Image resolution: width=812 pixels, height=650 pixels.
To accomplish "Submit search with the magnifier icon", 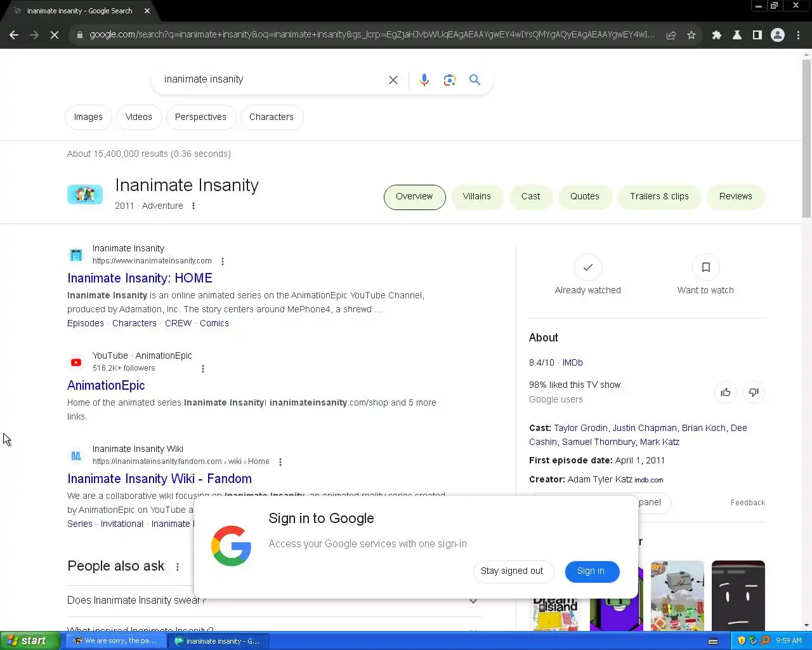I will tap(475, 80).
